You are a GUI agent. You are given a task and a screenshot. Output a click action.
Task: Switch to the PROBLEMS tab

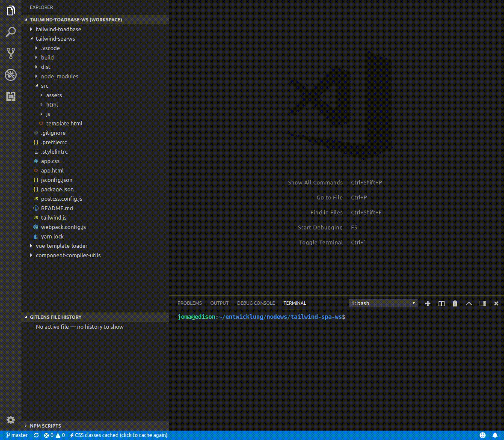coord(190,303)
